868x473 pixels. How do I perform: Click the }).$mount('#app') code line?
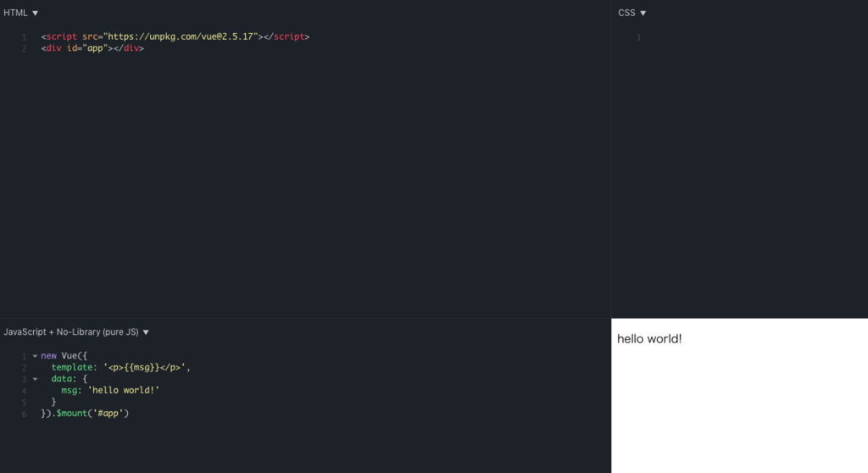(x=85, y=413)
